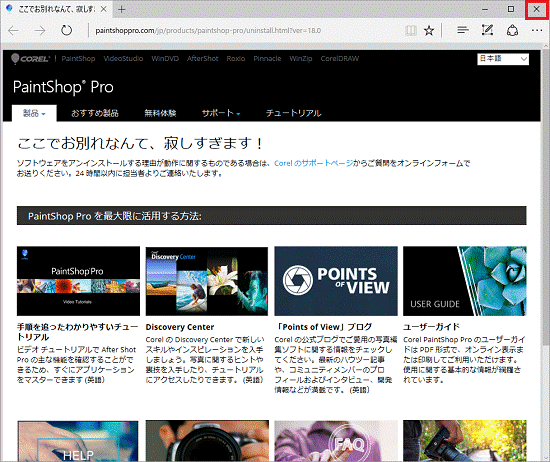
Task: Click the 手順を追ったわかりやすいチュートリアル heading
Action: (x=78, y=332)
